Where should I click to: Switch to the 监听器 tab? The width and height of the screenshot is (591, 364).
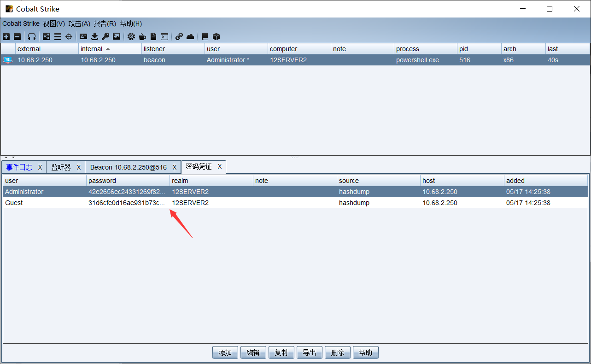click(61, 167)
